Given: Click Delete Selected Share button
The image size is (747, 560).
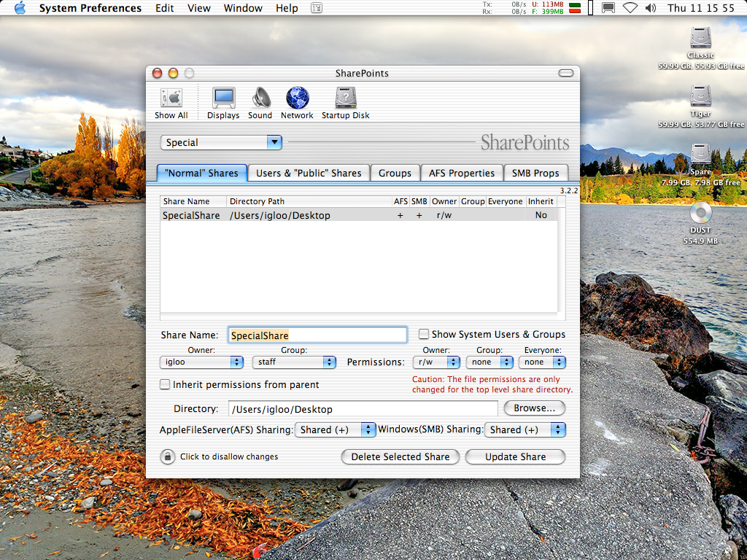Looking at the screenshot, I should click(400, 456).
